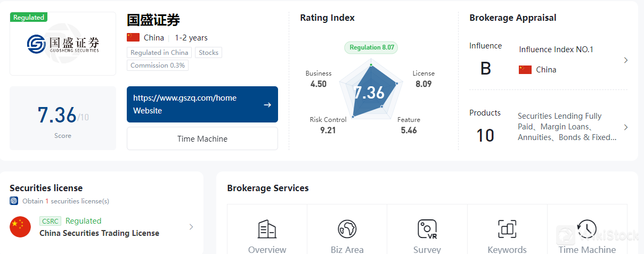Click the Guosheng Securities logo thumbnail

point(63,44)
